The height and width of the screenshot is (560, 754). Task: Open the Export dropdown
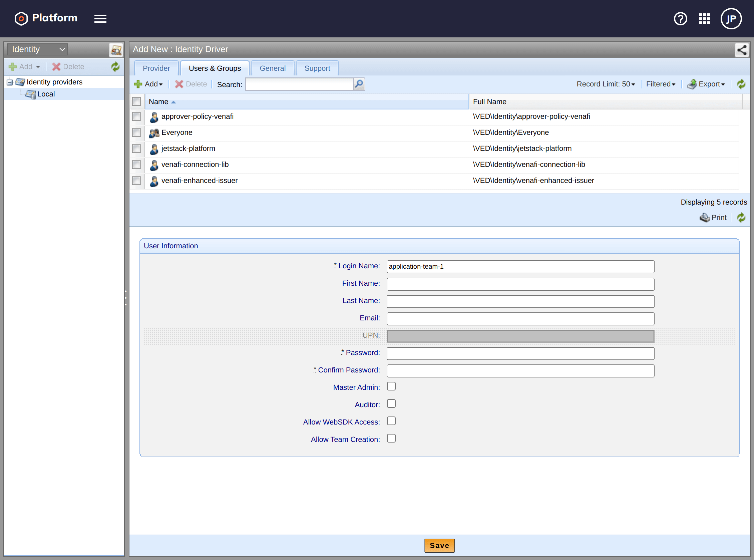click(x=706, y=84)
